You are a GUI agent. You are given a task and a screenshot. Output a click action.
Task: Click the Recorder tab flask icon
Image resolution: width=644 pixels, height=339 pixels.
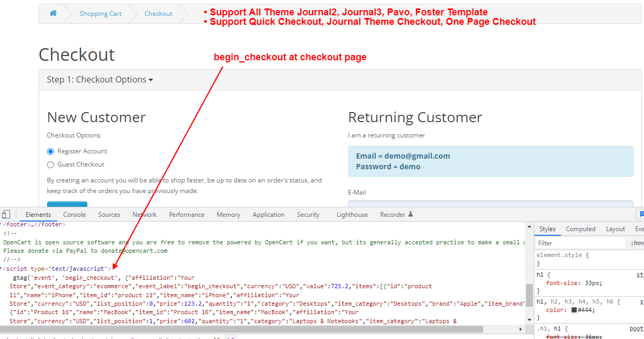[411, 215]
